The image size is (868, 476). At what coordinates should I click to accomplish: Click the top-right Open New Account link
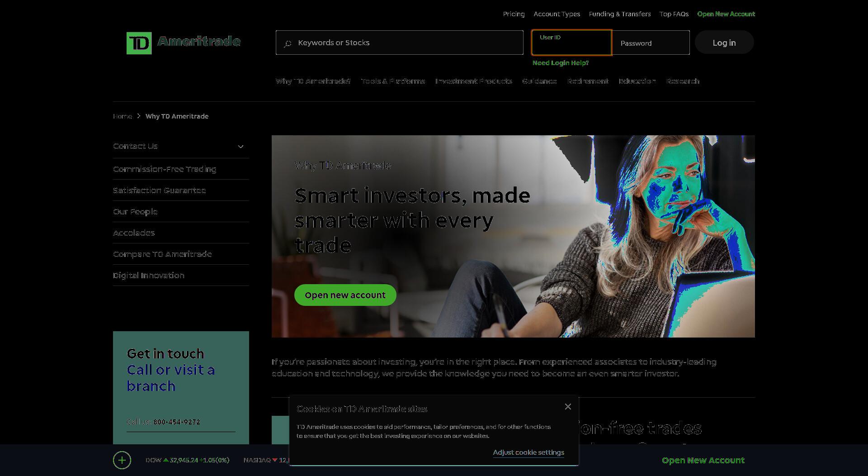[x=726, y=14]
